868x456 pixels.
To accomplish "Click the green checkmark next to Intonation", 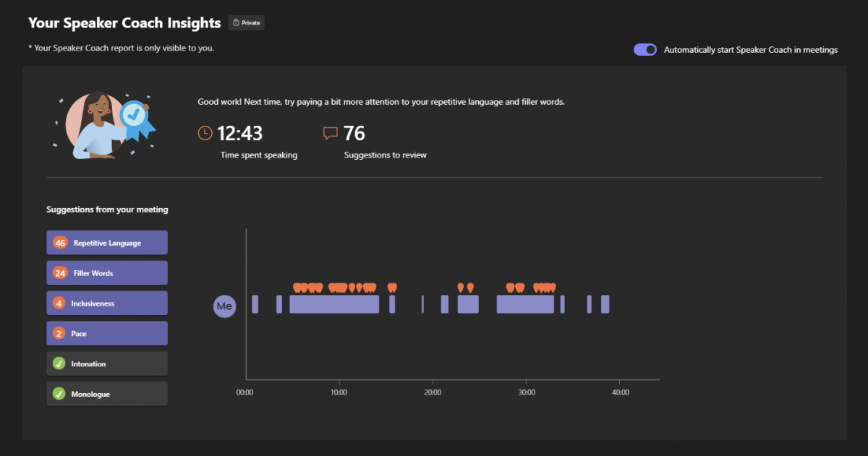I will 60,364.
